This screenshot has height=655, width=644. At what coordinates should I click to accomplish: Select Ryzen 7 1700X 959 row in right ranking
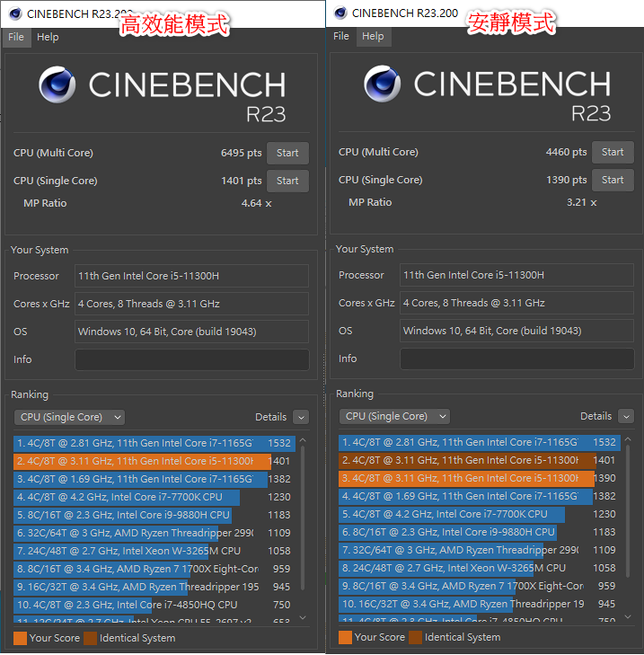[x=480, y=586]
